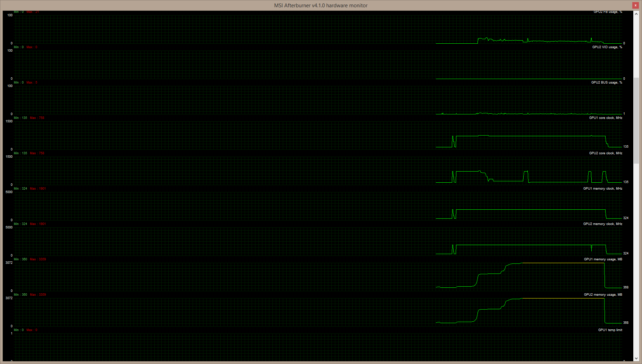Click 'Max : 1901' on GPU1 memory clock graph
This screenshot has height=364, width=642.
click(x=38, y=189)
